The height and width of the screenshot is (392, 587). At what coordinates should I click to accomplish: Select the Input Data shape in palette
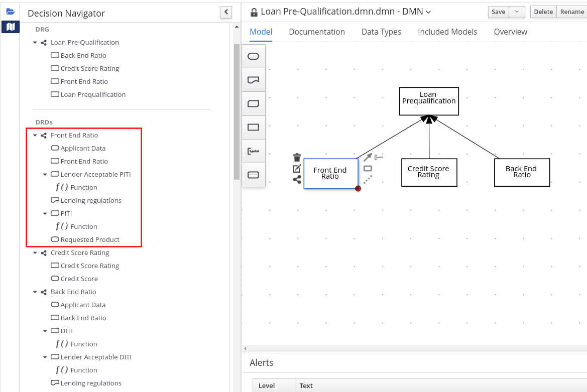[254, 56]
